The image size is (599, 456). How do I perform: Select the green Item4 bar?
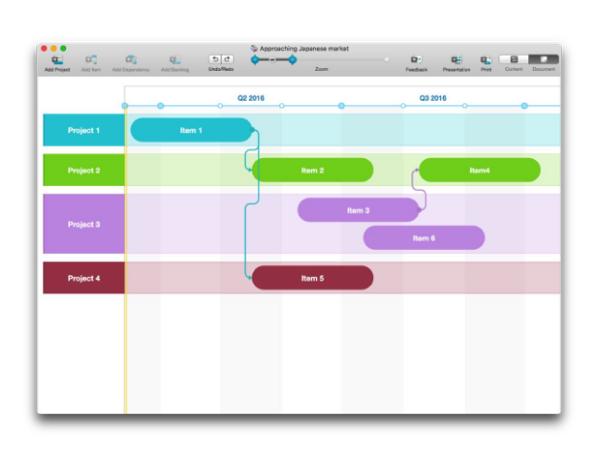tap(480, 170)
